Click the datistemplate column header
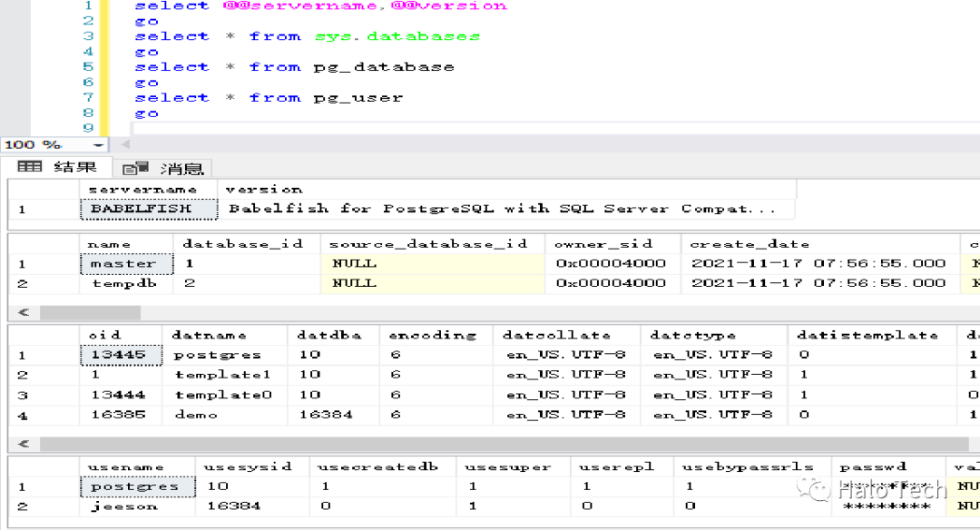Screen dimensions: 980x530 point(873,335)
